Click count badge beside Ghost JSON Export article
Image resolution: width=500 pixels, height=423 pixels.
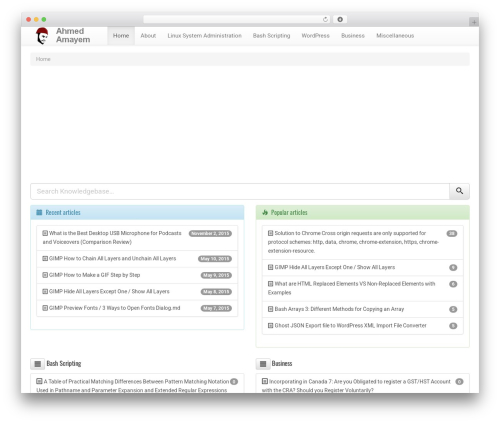453,326
